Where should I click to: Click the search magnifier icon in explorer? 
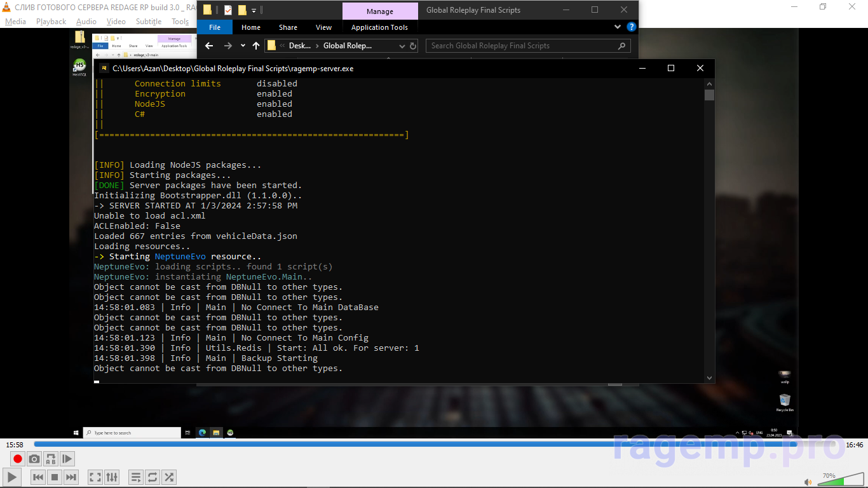tap(622, 46)
